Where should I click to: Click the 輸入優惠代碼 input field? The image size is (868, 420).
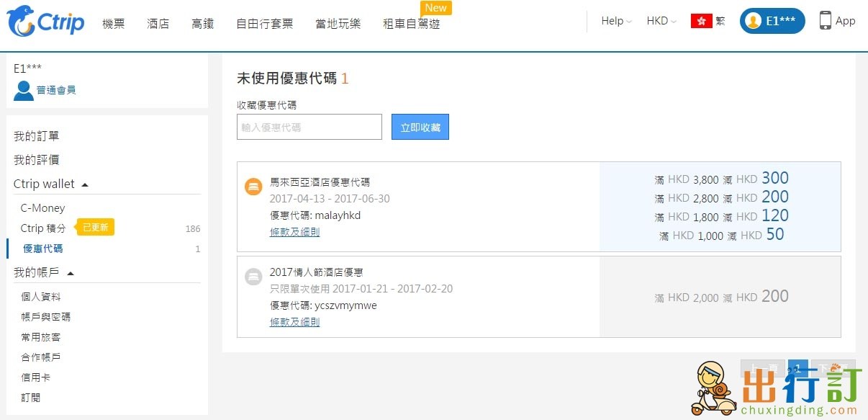click(x=309, y=127)
